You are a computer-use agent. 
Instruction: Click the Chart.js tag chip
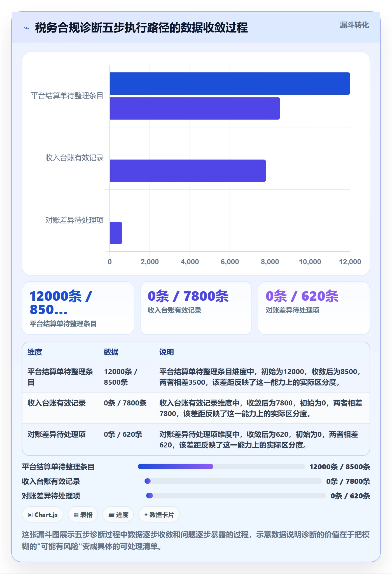(43, 515)
